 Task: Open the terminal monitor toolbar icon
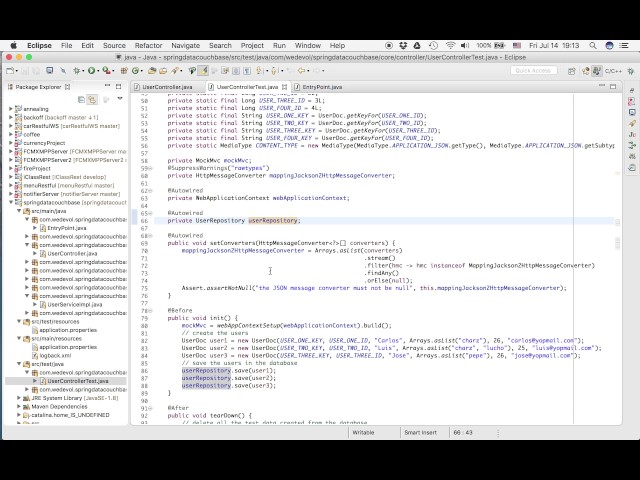(x=49, y=71)
